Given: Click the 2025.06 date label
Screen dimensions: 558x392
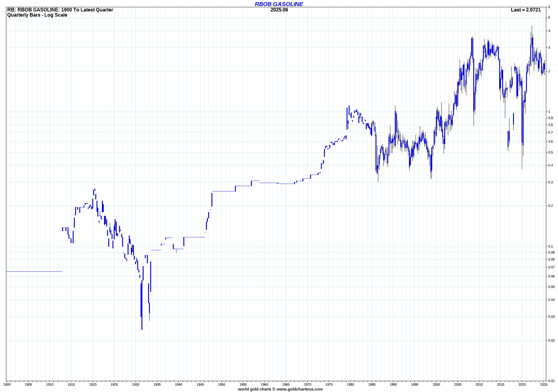Looking at the screenshot, I should pyautogui.click(x=279, y=10).
